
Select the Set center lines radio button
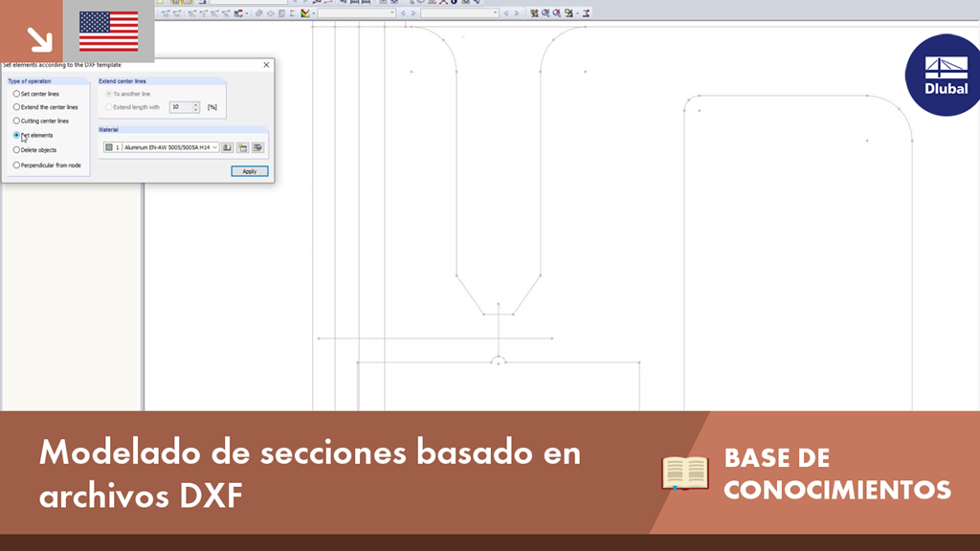click(16, 94)
